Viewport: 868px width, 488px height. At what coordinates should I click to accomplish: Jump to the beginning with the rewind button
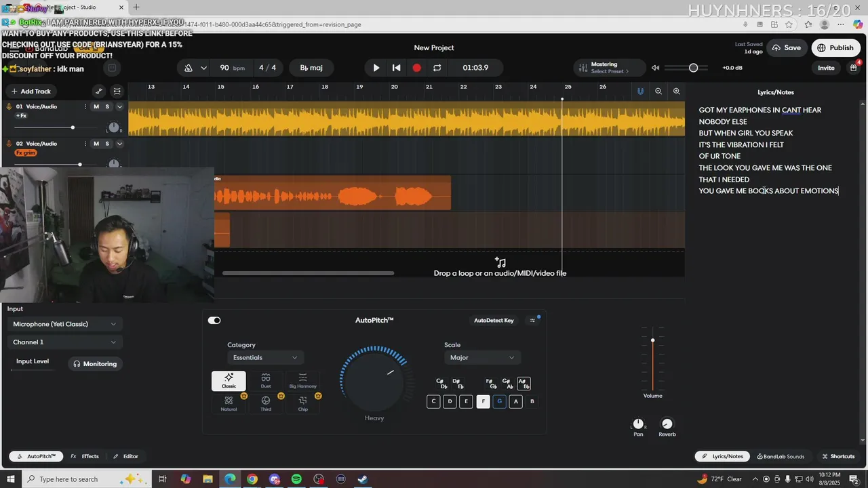coord(397,68)
